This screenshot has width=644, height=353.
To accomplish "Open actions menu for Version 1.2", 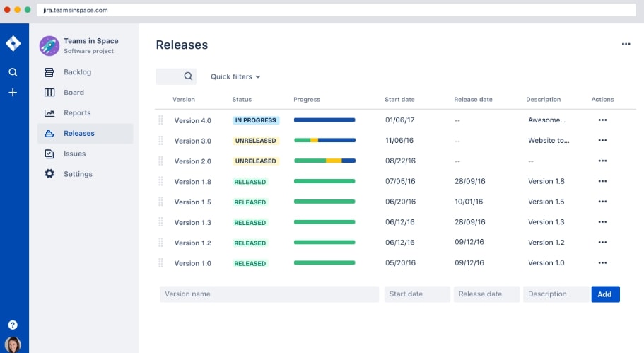I will click(602, 243).
